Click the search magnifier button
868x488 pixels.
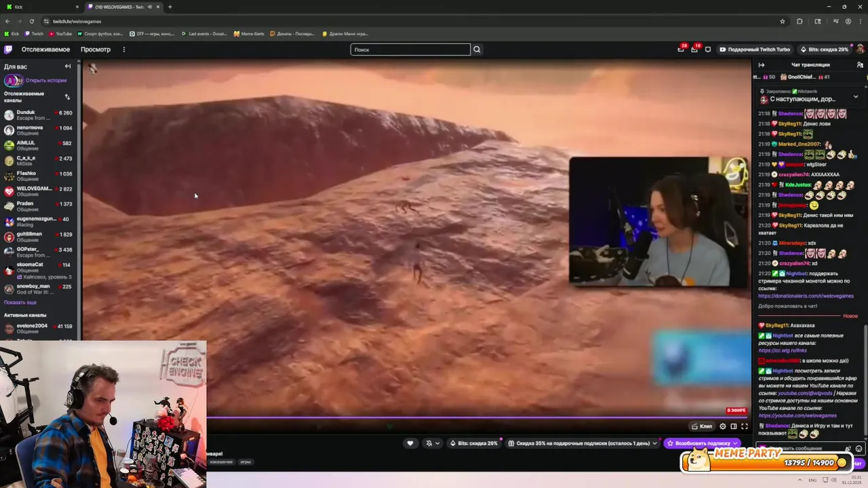coord(477,49)
